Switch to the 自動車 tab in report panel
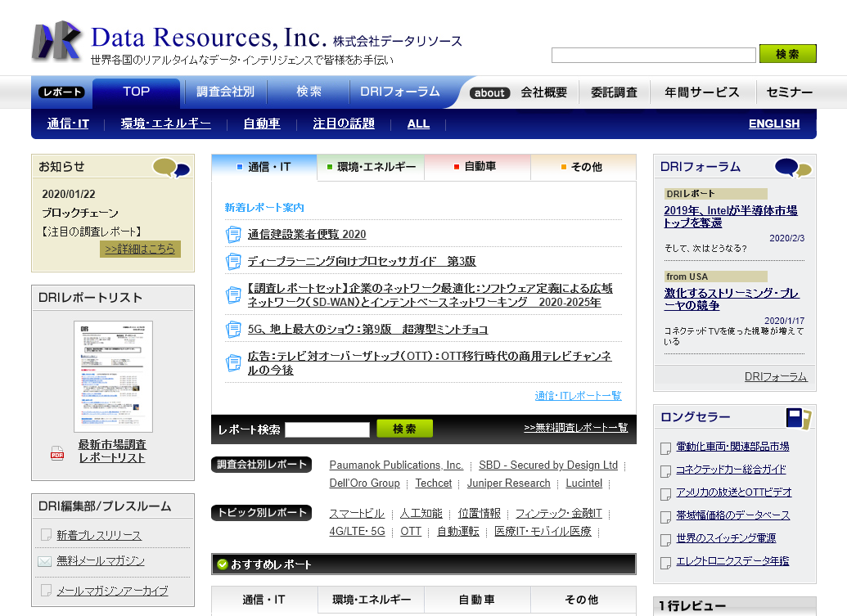The width and height of the screenshot is (847, 616). pyautogui.click(x=477, y=167)
